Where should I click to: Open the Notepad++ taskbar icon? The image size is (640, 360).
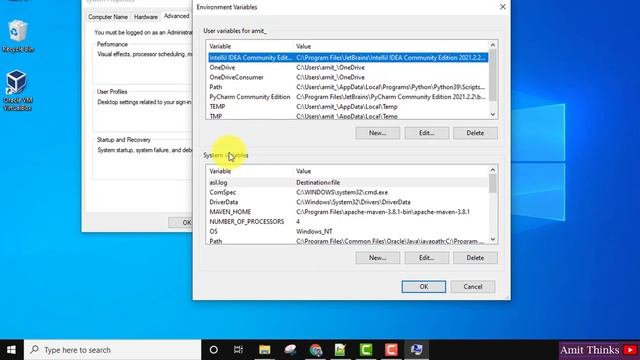coord(340,350)
